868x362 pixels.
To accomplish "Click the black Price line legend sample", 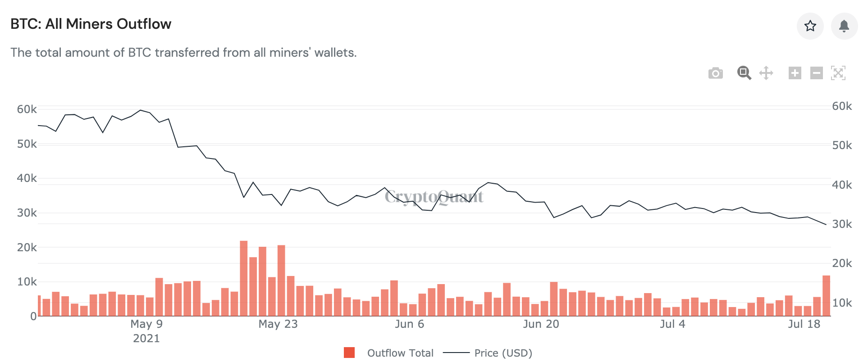I will (x=456, y=353).
